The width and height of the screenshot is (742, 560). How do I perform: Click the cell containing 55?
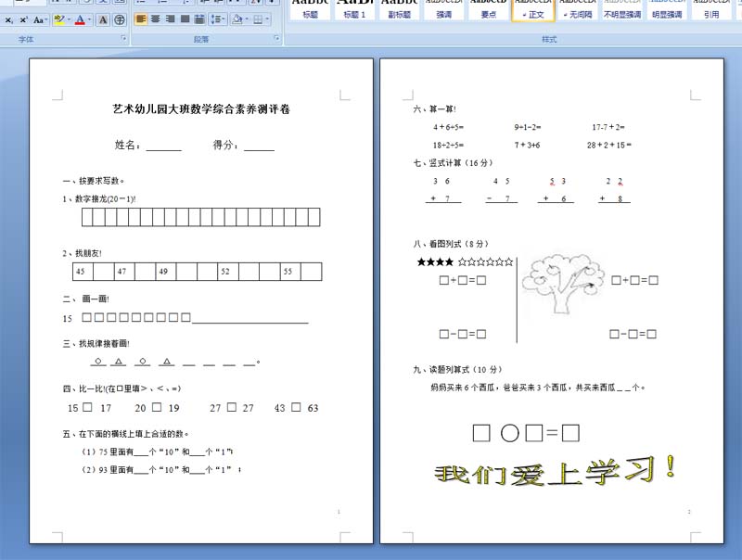click(x=290, y=272)
